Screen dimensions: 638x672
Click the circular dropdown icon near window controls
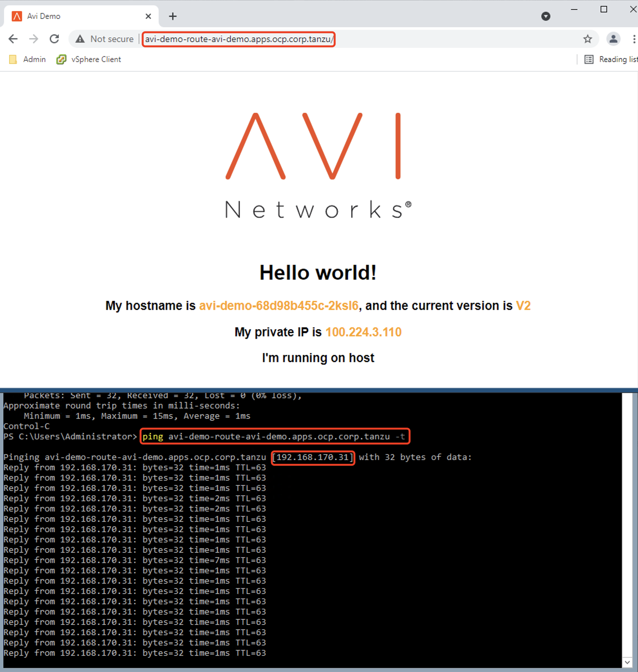click(x=546, y=16)
